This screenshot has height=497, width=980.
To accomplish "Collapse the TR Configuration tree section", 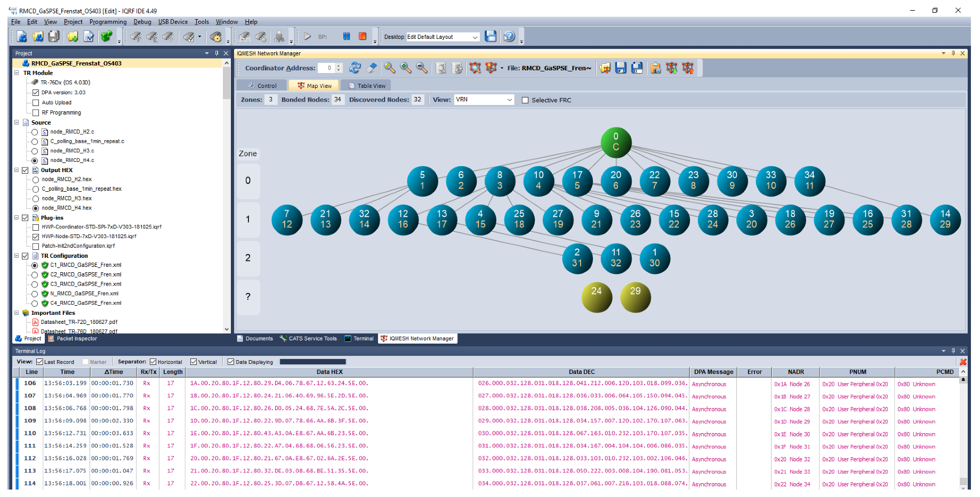I will tap(17, 256).
